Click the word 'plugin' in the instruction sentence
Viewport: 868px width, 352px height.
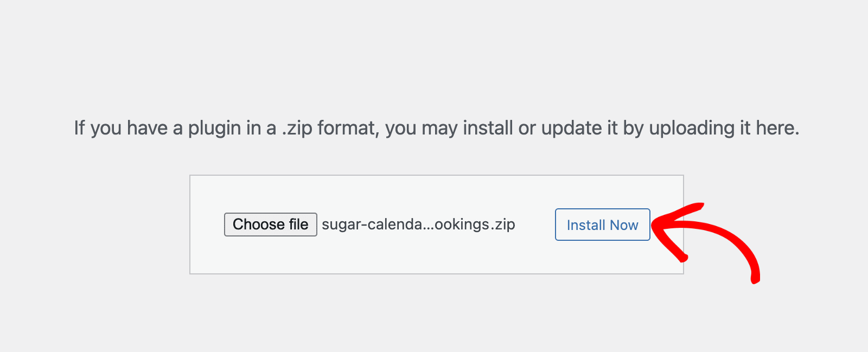(x=214, y=128)
